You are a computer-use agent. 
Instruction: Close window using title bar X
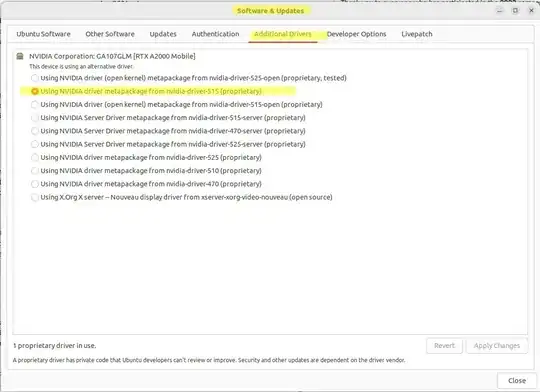point(531,10)
